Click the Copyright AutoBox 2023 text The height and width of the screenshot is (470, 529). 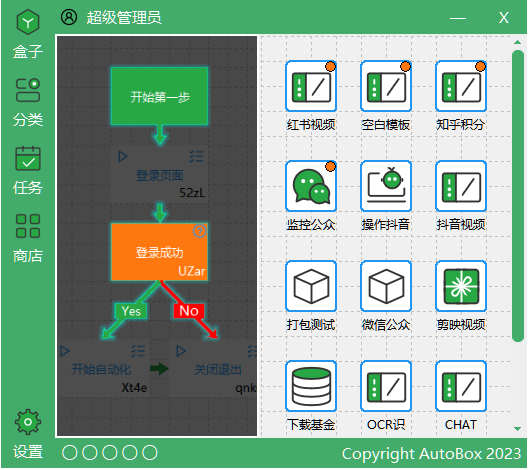click(x=431, y=454)
